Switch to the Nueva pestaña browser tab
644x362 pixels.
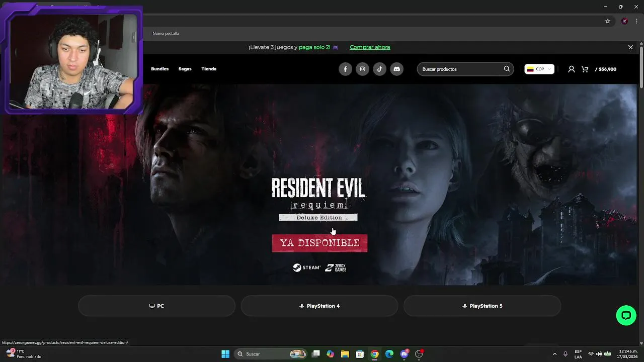pyautogui.click(x=166, y=34)
